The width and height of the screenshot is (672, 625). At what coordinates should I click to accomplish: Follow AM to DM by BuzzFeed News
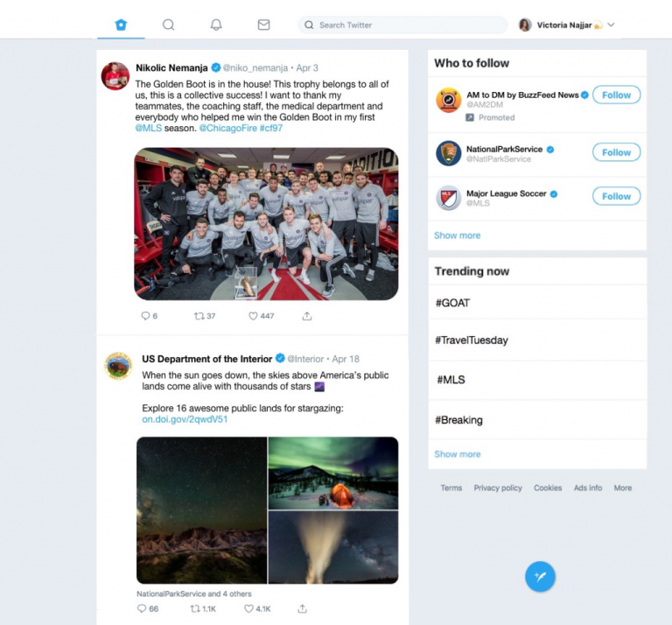(616, 95)
